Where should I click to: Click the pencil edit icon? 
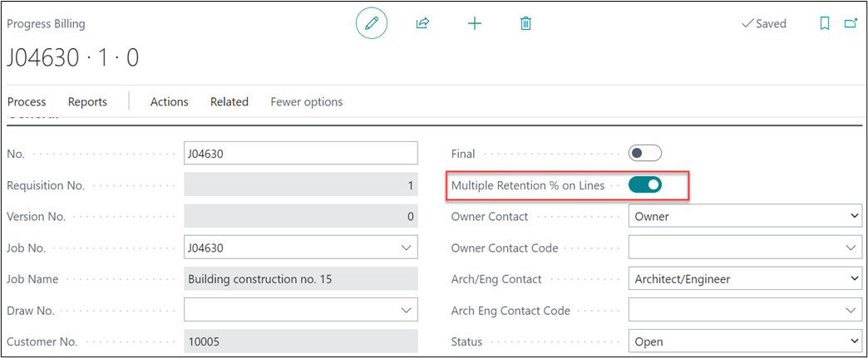coord(371,23)
